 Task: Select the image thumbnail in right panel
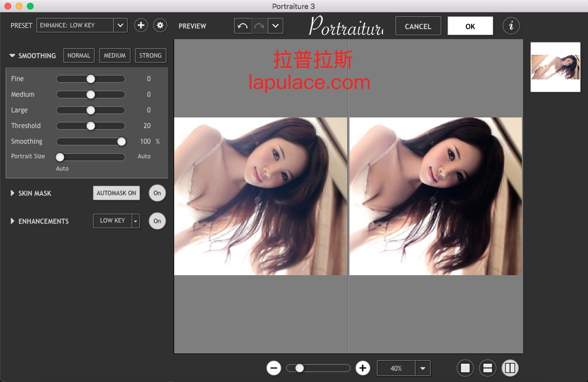[x=556, y=67]
